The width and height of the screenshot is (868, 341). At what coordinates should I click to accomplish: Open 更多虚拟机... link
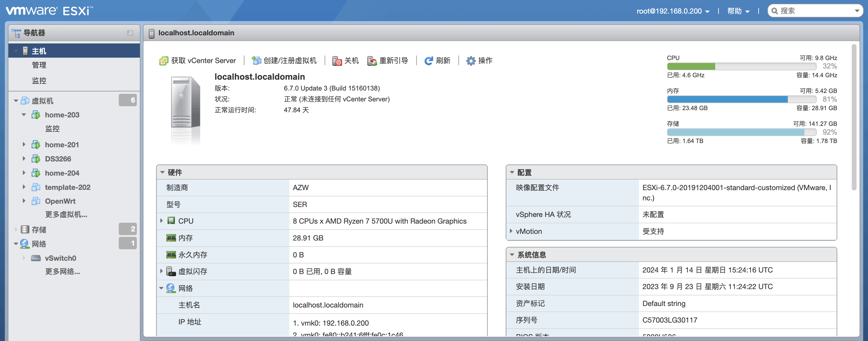(66, 215)
